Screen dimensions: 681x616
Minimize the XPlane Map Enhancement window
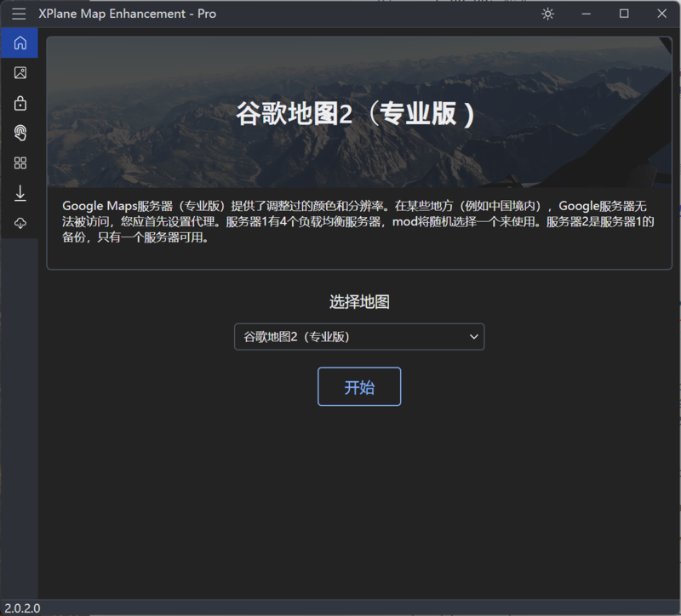pyautogui.click(x=586, y=14)
